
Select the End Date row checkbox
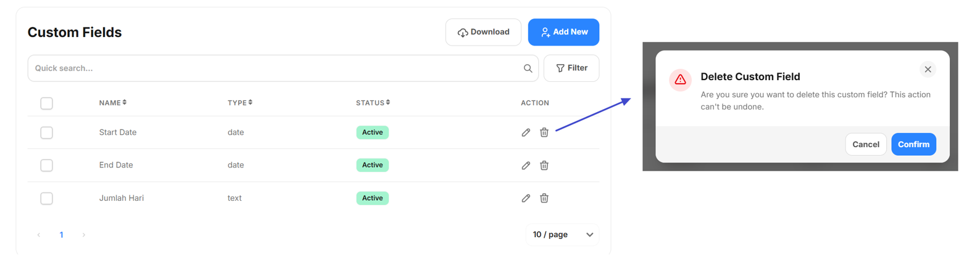[46, 165]
